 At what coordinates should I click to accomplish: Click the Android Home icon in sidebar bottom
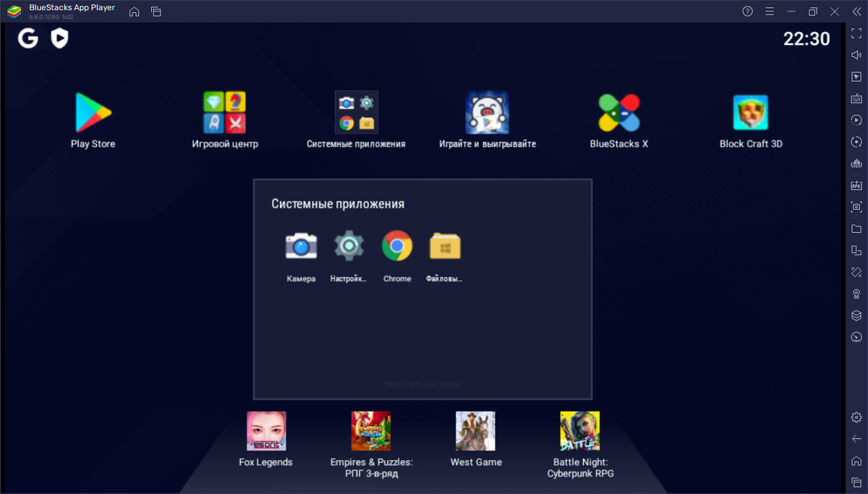pyautogui.click(x=856, y=461)
